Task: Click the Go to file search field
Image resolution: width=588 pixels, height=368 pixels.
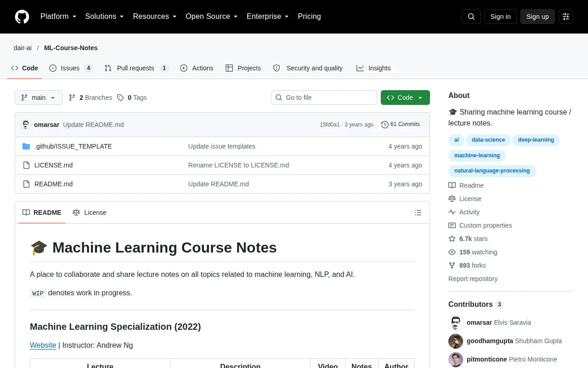Action: tap(324, 98)
